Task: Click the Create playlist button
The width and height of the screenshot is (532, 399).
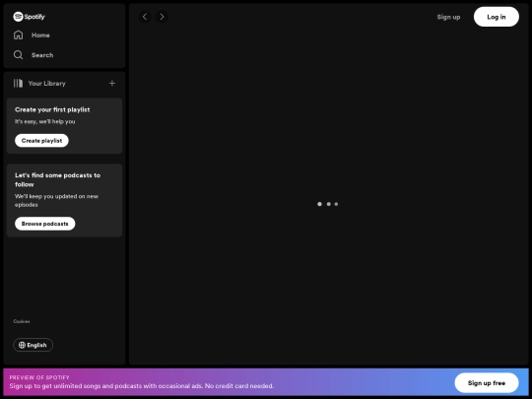Action: pyautogui.click(x=41, y=141)
